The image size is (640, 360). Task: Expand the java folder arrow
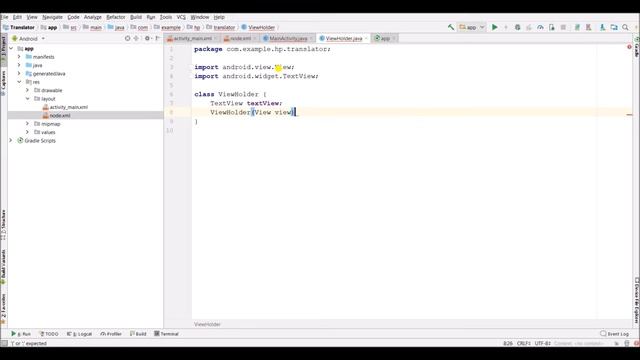coord(19,65)
